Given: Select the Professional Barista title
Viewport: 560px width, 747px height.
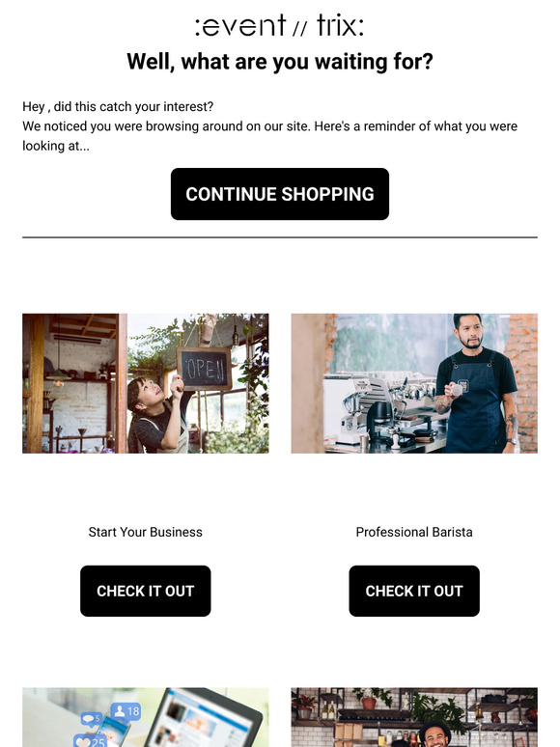Looking at the screenshot, I should 414,532.
